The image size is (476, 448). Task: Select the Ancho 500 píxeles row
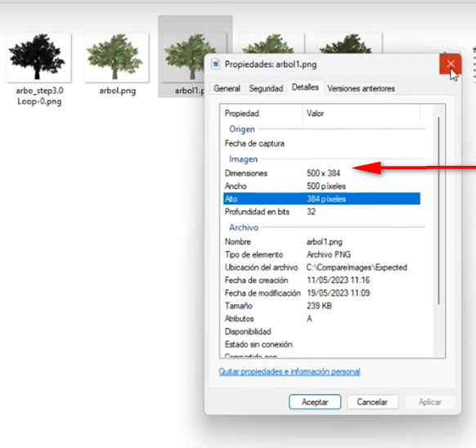coord(321,186)
